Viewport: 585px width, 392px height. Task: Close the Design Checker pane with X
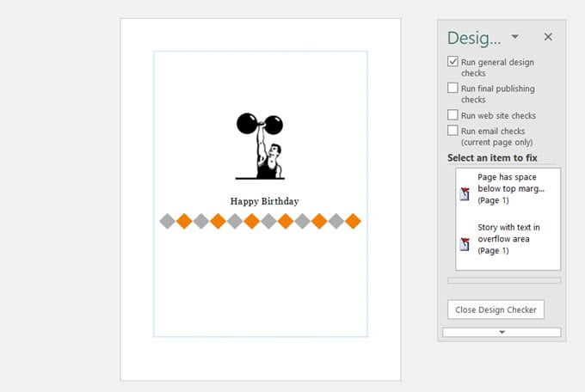[548, 37]
